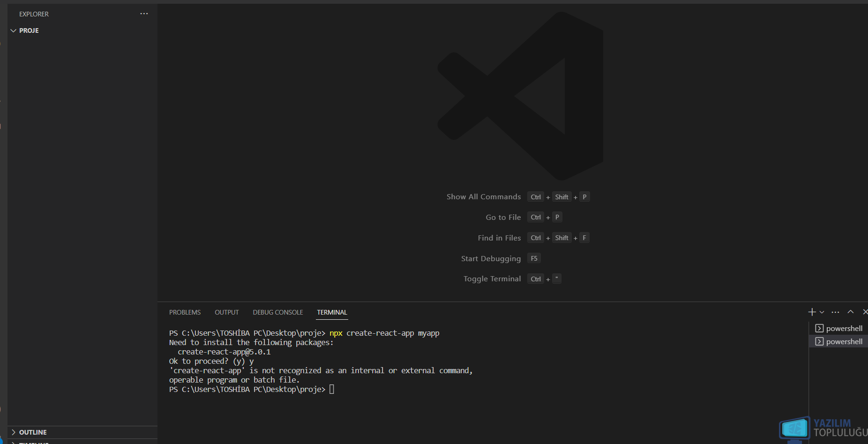Image resolution: width=868 pixels, height=444 pixels.
Task: Switch to the OUTPUT tab
Action: click(227, 312)
